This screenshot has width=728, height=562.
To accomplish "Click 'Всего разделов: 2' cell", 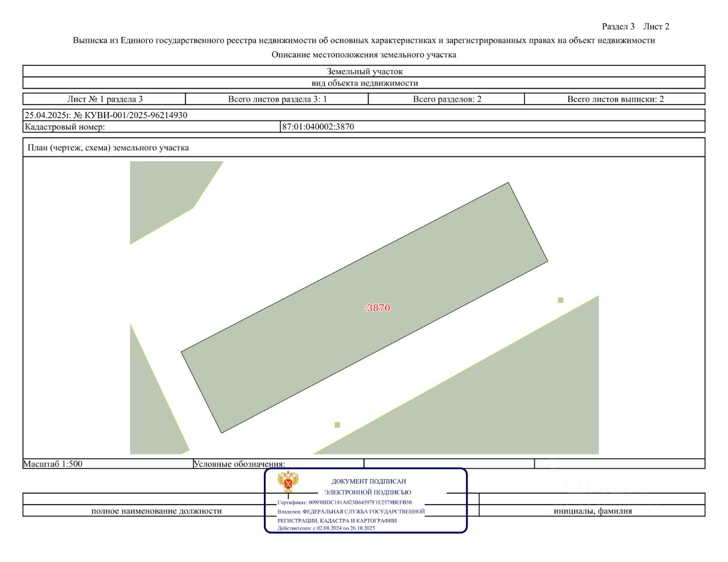I will tap(447, 99).
